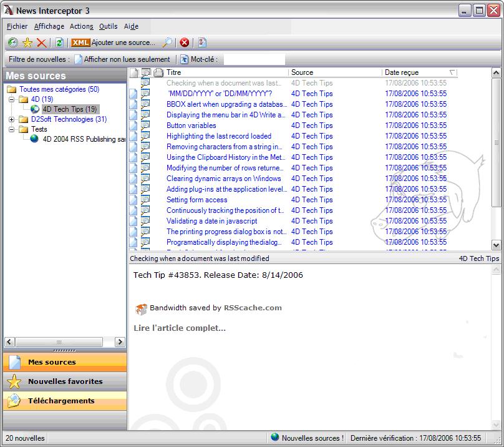
Task: Click the news list vertical scrollbar down arrow
Action: (x=497, y=245)
